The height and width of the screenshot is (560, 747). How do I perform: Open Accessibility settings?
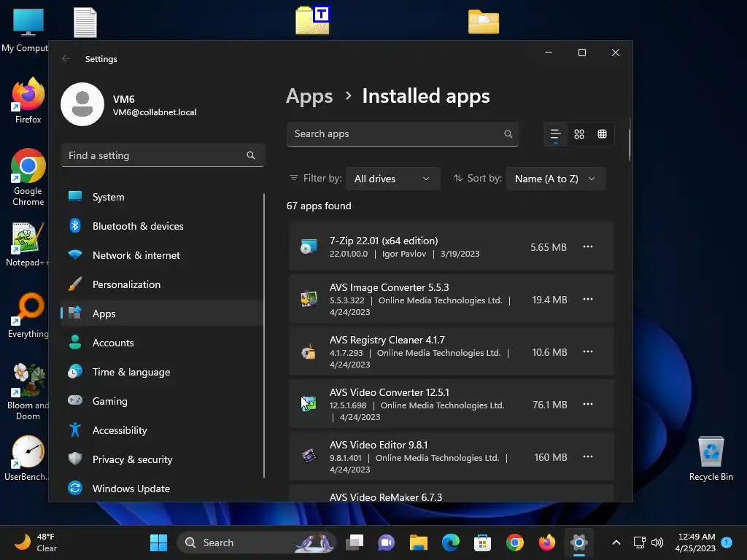point(162,430)
